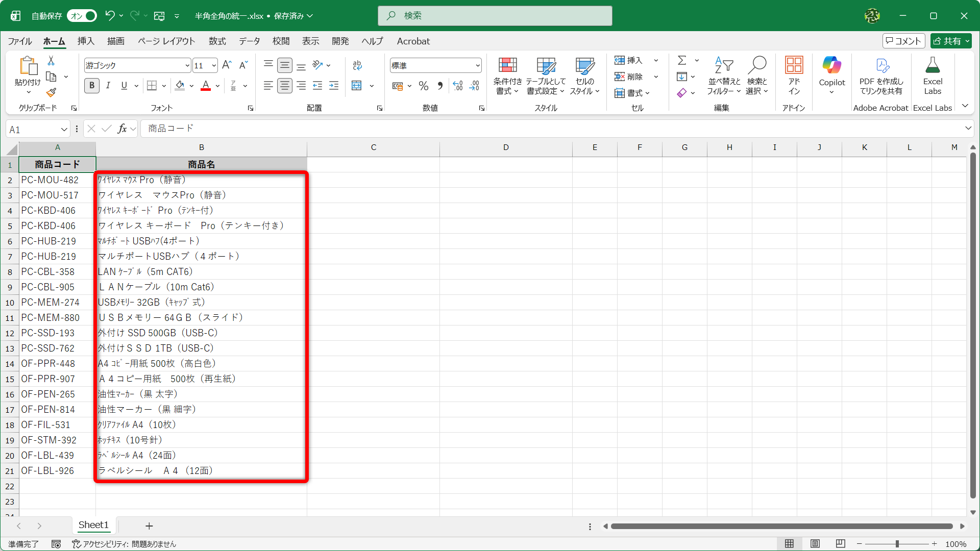Click Merge and Center icon
This screenshot has width=980, height=551.
pyautogui.click(x=357, y=86)
